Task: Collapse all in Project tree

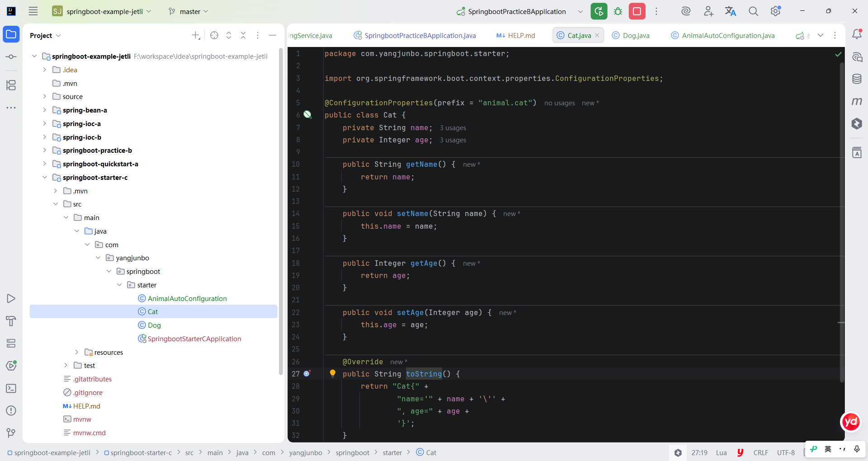Action: click(x=243, y=35)
